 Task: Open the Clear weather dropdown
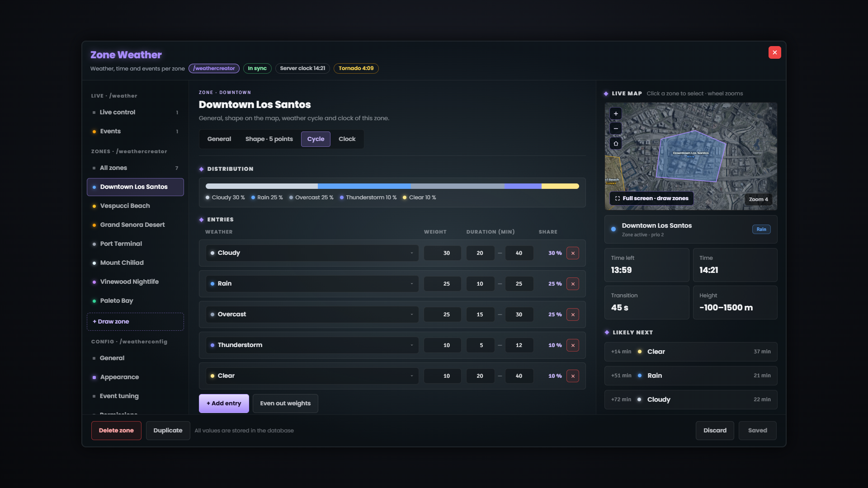click(312, 376)
